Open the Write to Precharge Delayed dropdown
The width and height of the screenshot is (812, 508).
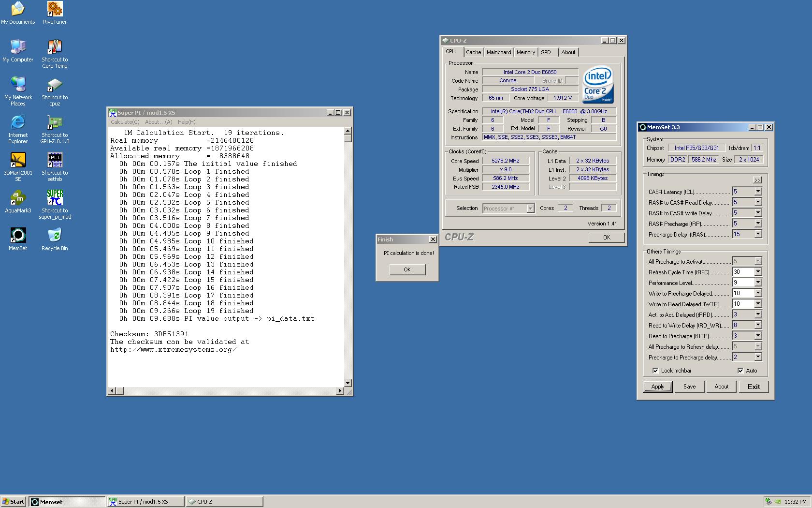tap(758, 293)
